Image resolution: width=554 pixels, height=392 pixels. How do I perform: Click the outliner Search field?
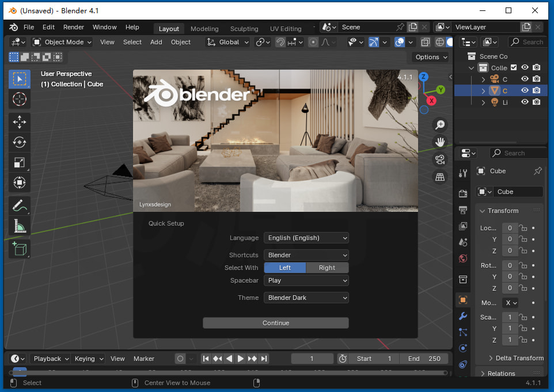pos(528,42)
